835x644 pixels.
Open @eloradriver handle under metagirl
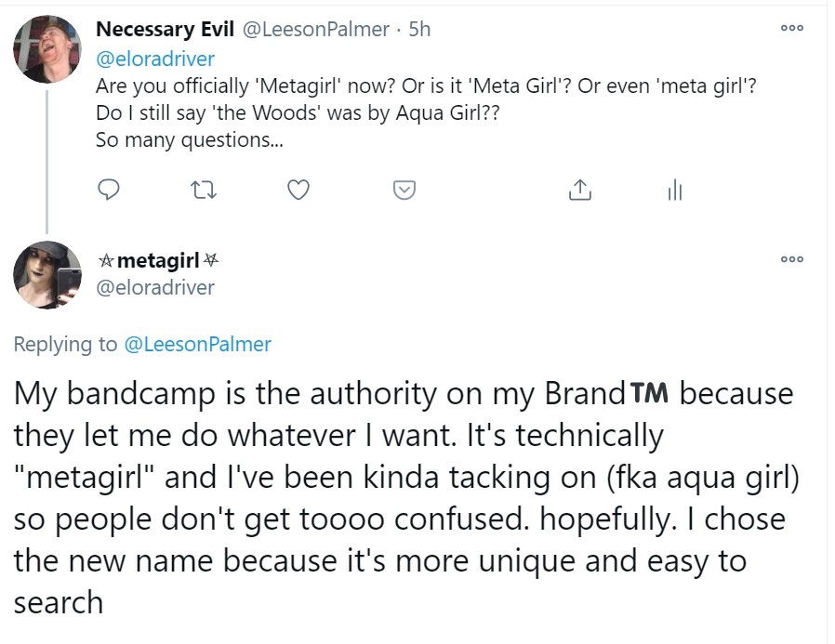pos(155,287)
